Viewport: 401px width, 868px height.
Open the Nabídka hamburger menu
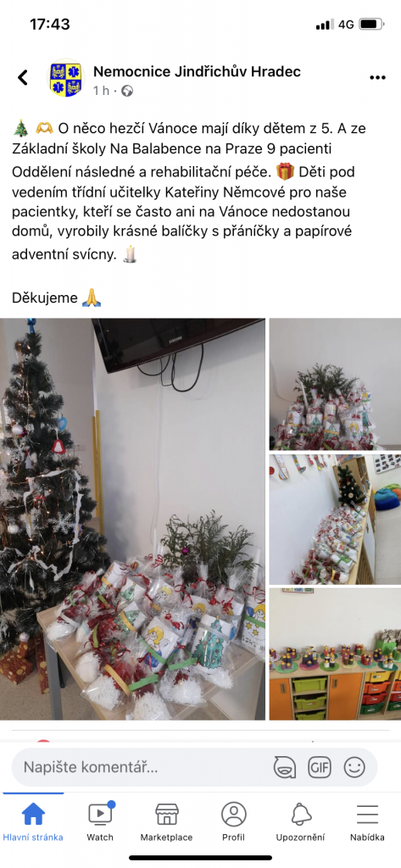pos(367,821)
